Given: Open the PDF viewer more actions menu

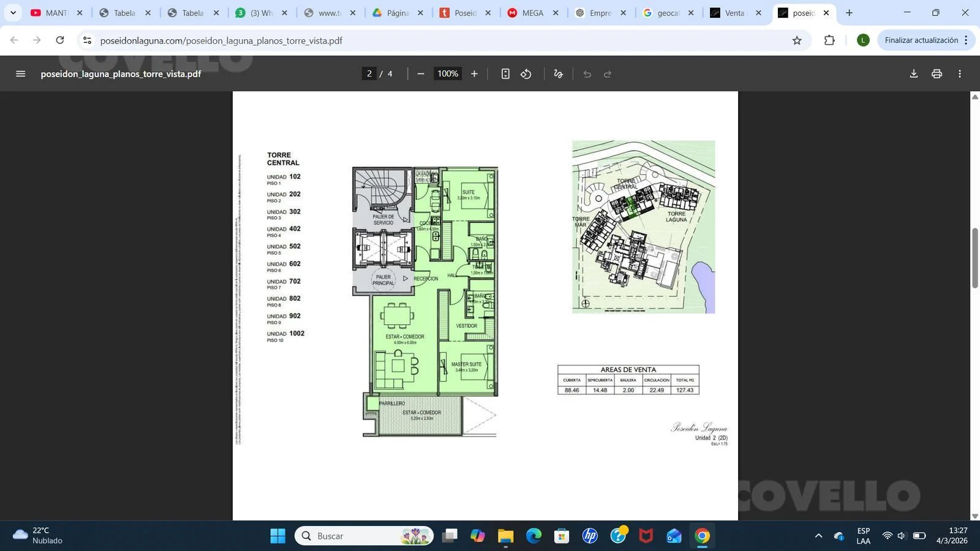Looking at the screenshot, I should click(x=960, y=73).
